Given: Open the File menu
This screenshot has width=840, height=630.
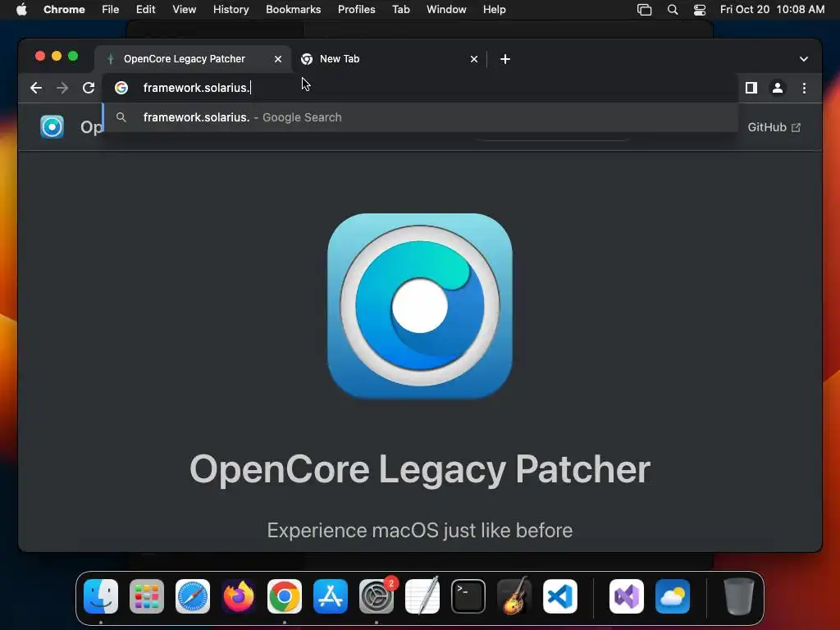Looking at the screenshot, I should pos(111,10).
